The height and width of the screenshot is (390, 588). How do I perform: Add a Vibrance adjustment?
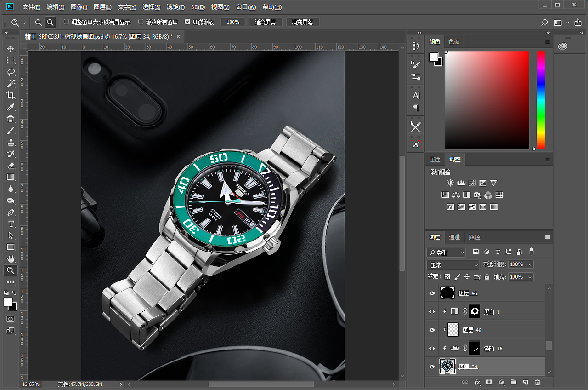(x=493, y=183)
